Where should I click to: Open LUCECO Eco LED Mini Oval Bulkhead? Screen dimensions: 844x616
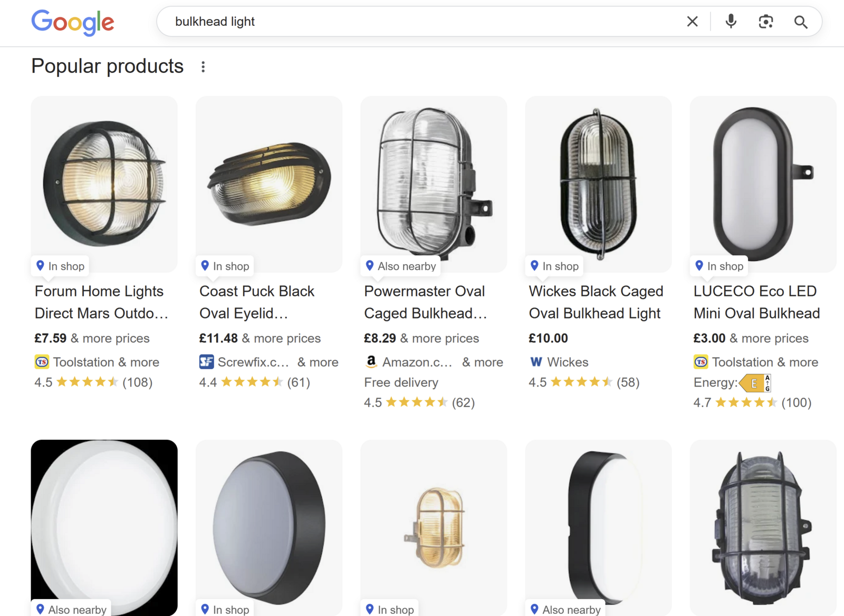tap(756, 302)
